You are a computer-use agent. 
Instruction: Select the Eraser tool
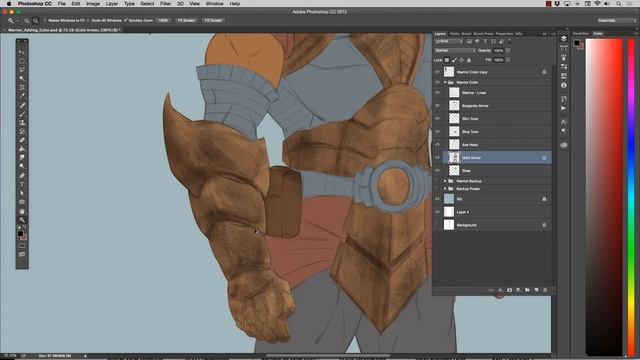22,140
